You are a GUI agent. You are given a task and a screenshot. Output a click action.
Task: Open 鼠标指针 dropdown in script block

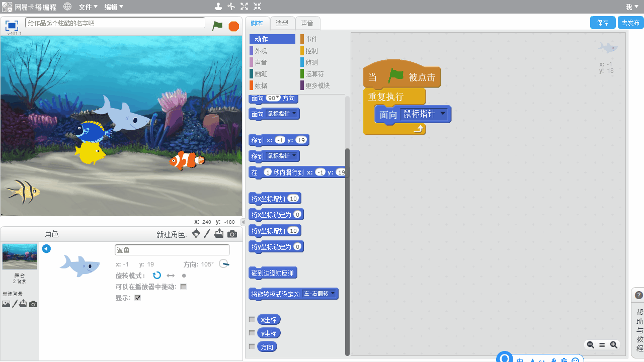pyautogui.click(x=443, y=114)
